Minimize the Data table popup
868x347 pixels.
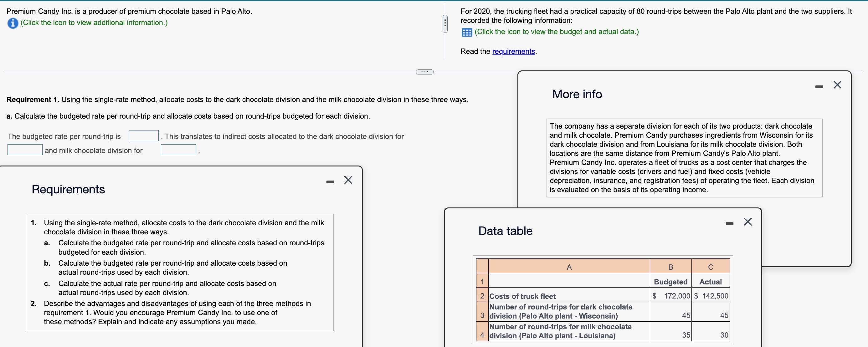(x=730, y=223)
